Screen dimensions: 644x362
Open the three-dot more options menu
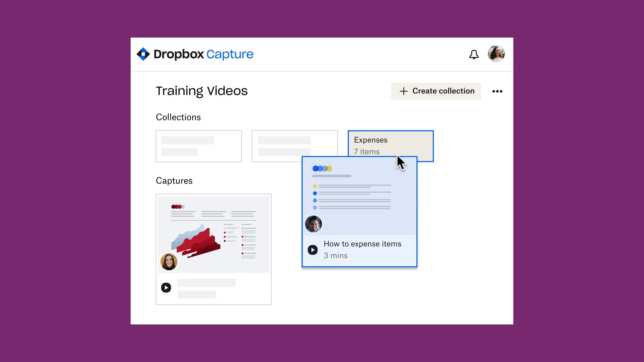point(497,91)
